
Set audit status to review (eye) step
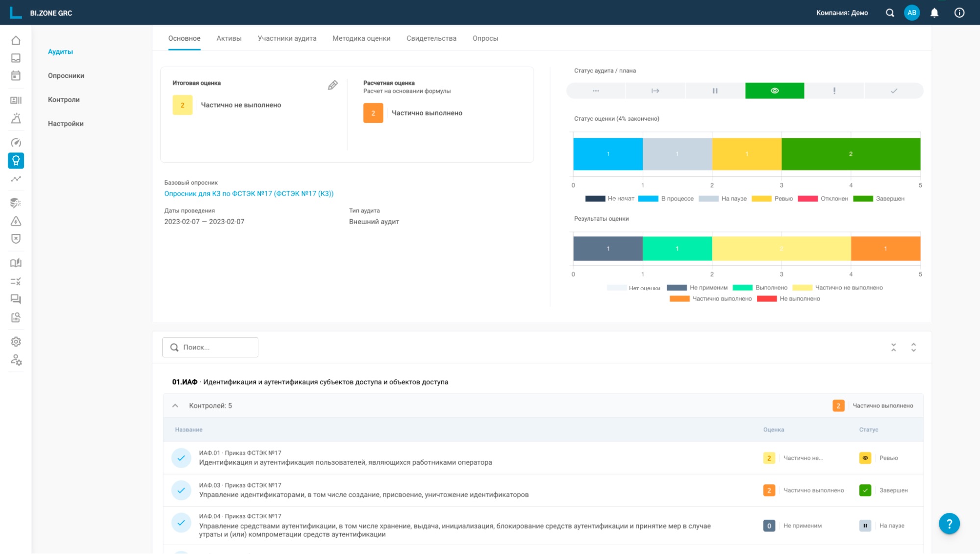pos(775,91)
